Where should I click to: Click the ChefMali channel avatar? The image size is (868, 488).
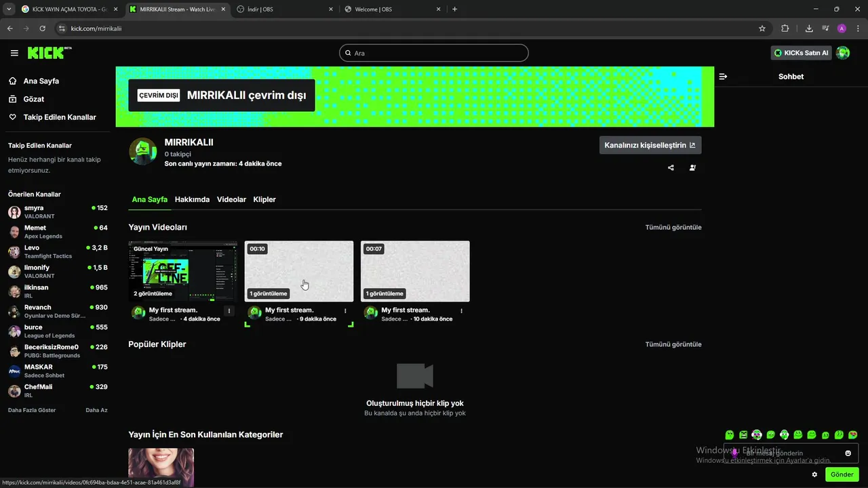(14, 391)
